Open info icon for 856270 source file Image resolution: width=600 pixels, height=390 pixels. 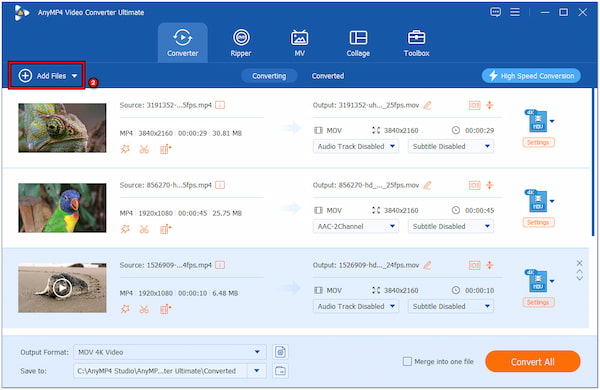220,185
